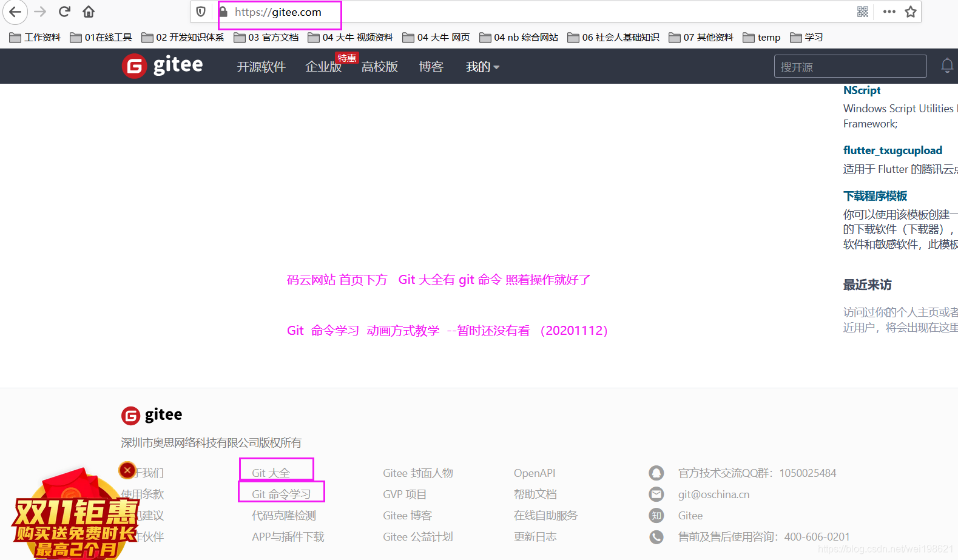Go to browser home page icon
Screen dimensions: 958x560
point(89,12)
